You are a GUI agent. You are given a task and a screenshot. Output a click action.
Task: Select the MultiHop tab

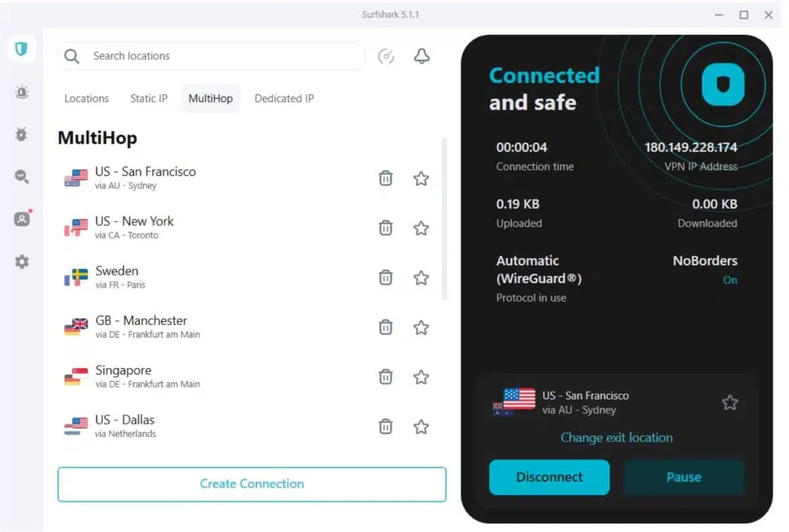point(210,99)
